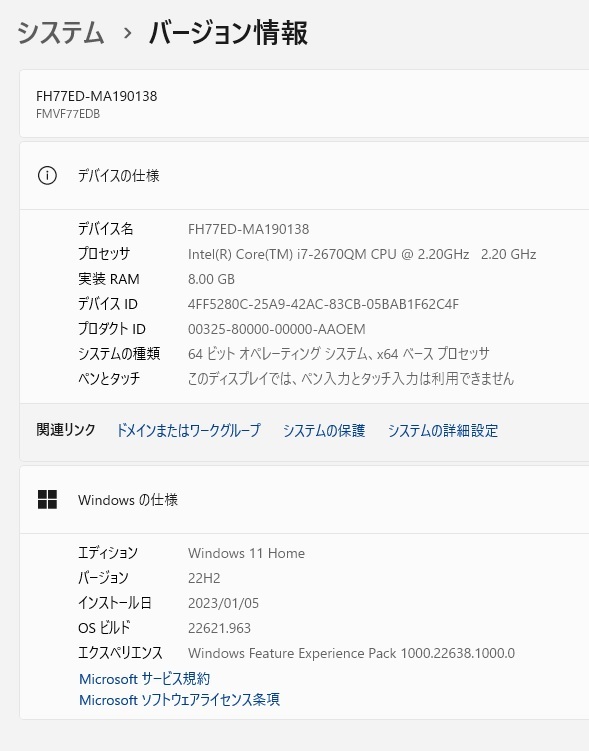The image size is (589, 751).
Task: Go back to システム breadcrumb
Action: 61,33
